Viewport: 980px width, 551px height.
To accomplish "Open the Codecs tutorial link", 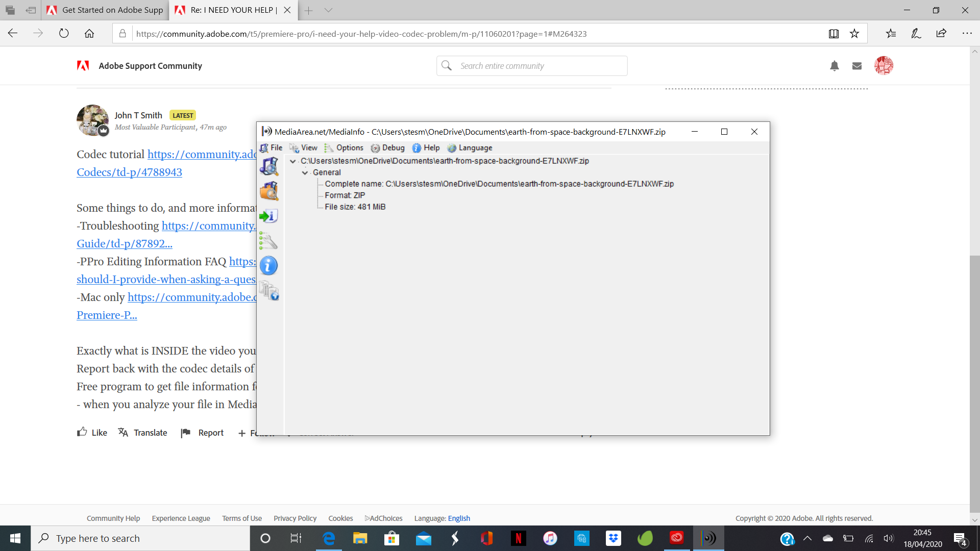I will (129, 172).
